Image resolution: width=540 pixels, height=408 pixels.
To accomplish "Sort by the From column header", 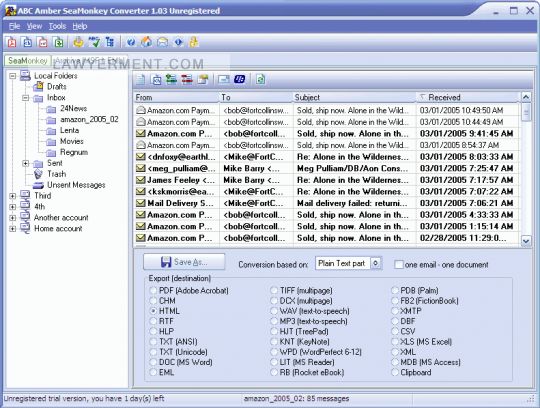I will point(176,97).
